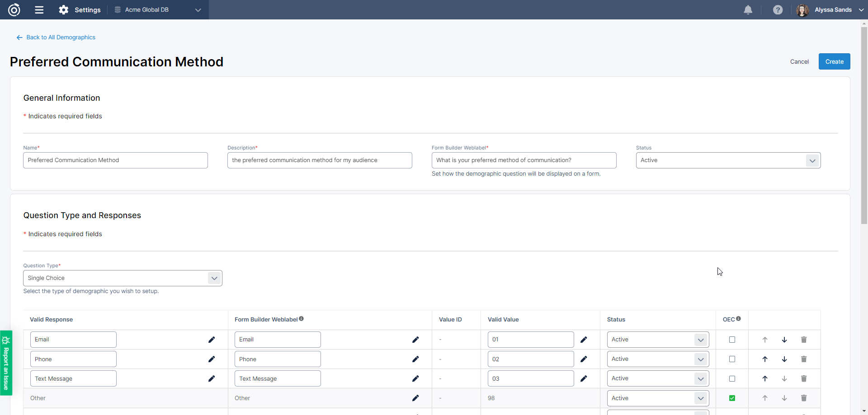Click the Create button
Image resolution: width=868 pixels, height=415 pixels.
point(834,62)
